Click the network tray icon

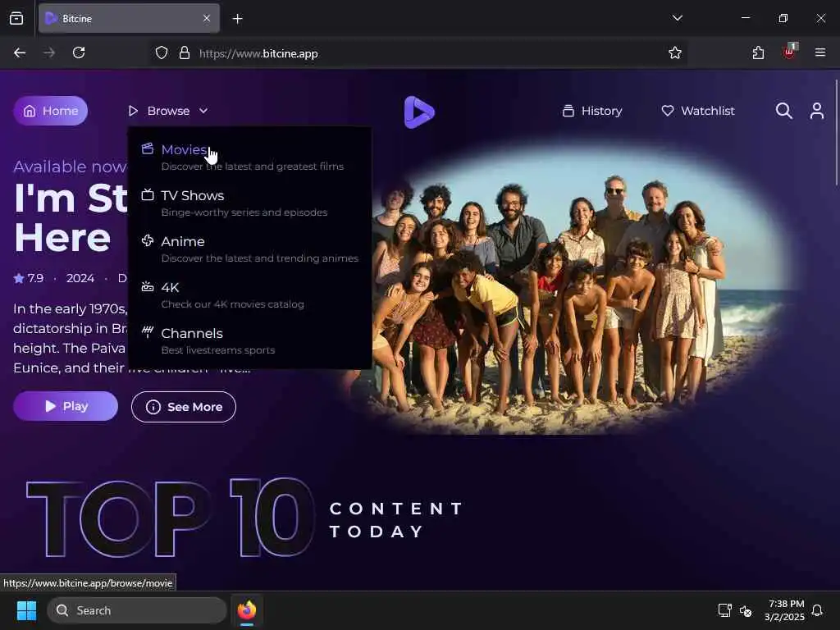(724, 610)
